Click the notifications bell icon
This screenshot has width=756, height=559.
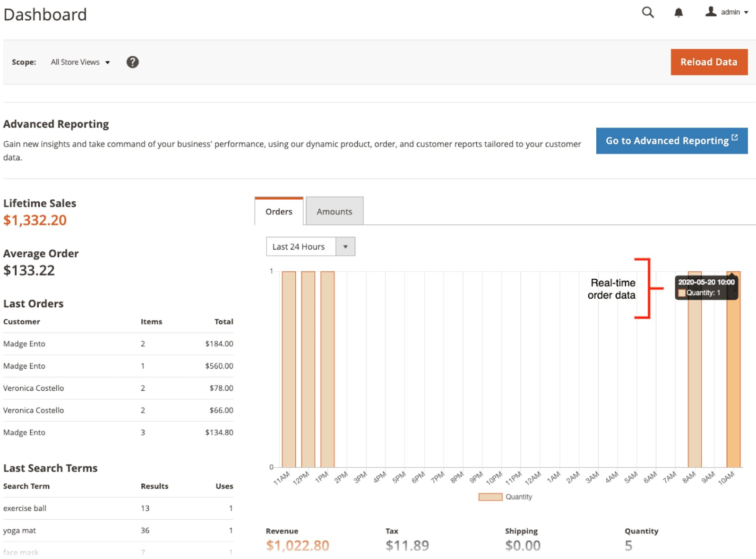click(x=679, y=12)
